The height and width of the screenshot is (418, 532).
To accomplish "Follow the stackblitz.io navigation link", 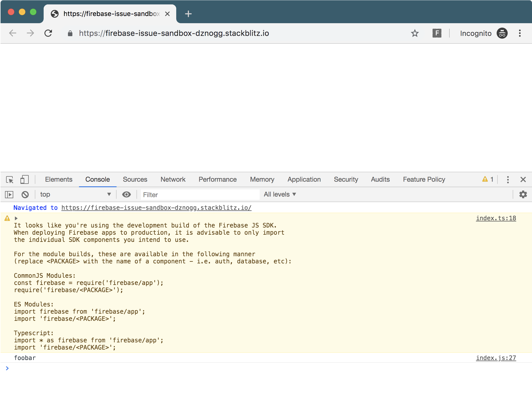I will 156,208.
